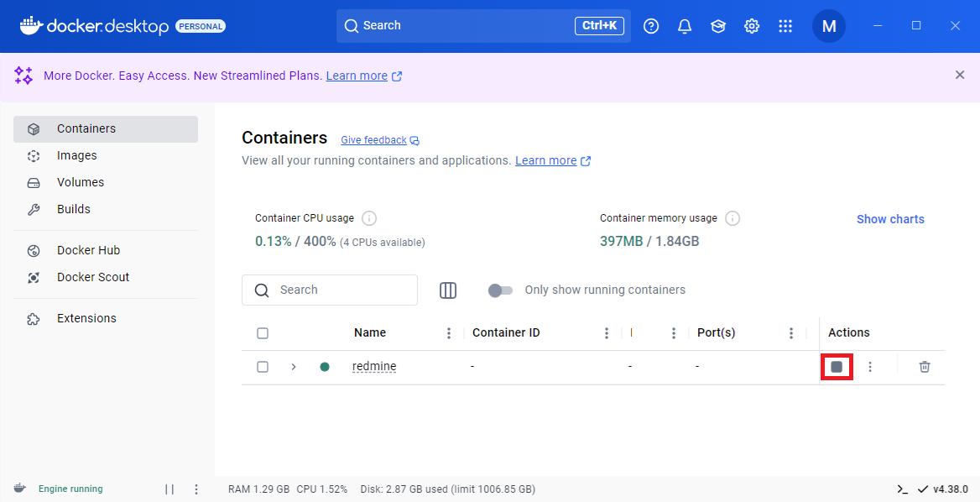Open Images in sidebar
980x502 pixels.
point(106,155)
